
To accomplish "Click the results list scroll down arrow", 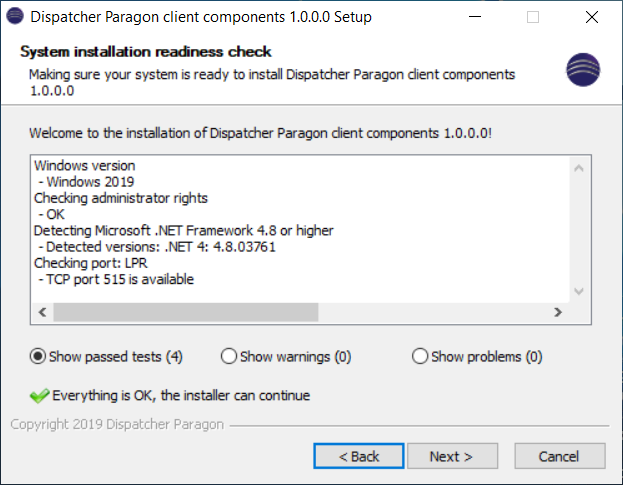I will [576, 291].
